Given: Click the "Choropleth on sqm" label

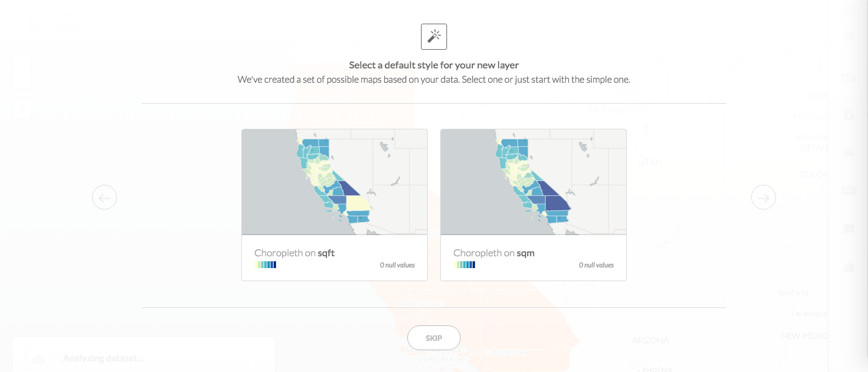Looking at the screenshot, I should coord(494,253).
